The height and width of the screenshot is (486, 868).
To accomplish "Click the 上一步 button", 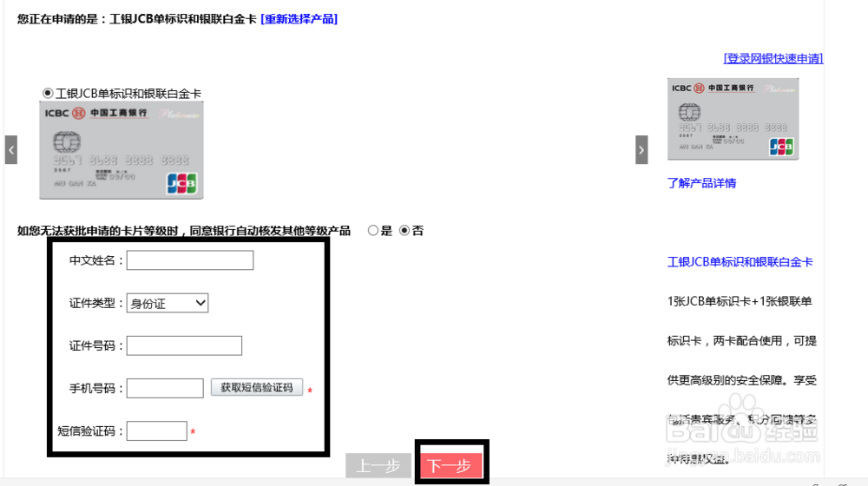I will pyautogui.click(x=378, y=465).
